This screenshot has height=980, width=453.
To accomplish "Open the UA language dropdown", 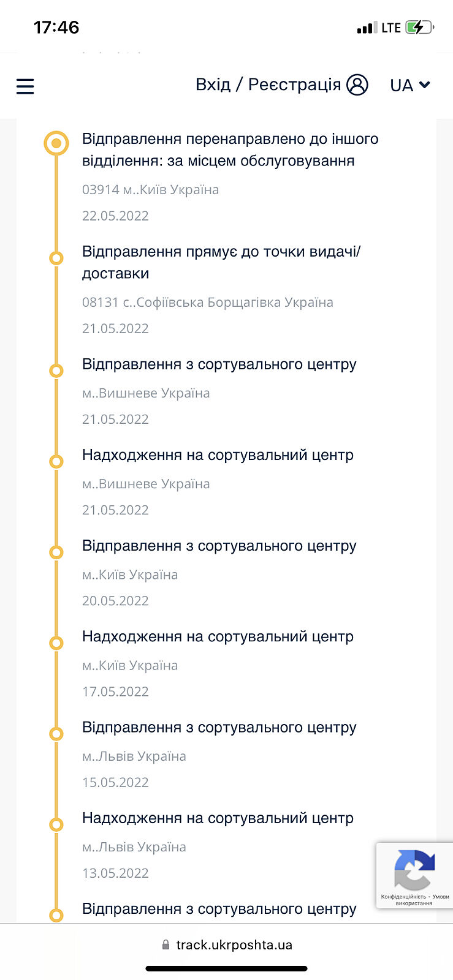I will pyautogui.click(x=409, y=85).
